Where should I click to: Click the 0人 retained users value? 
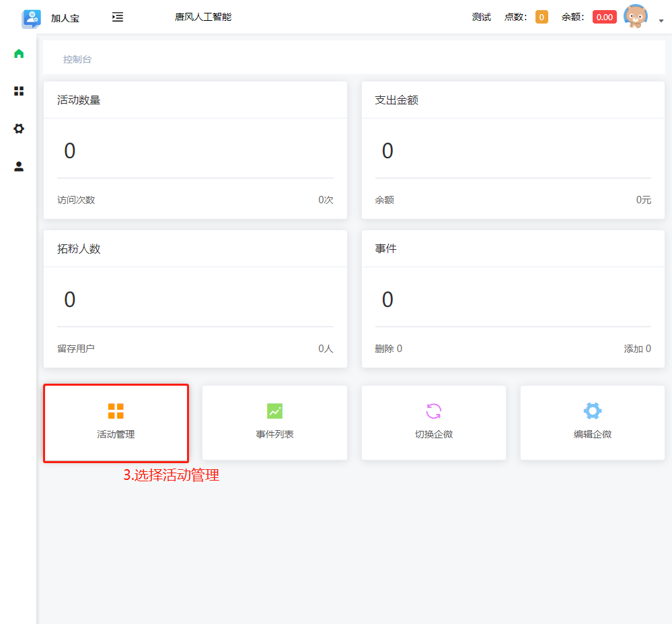point(326,349)
